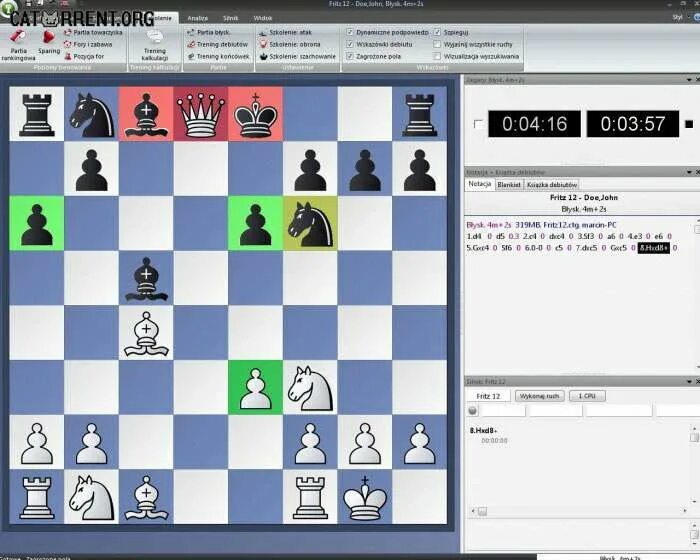Start Szkolenie: atak training

point(286,32)
